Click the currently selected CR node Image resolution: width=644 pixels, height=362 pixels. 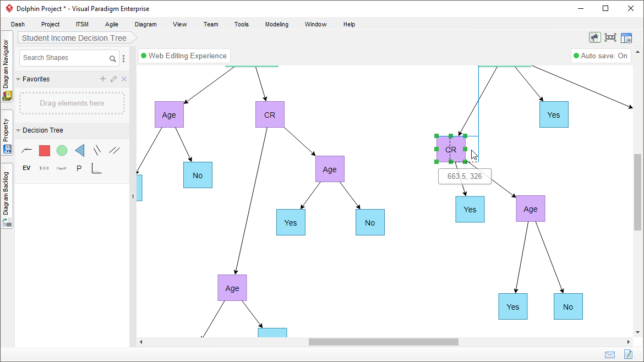pyautogui.click(x=451, y=149)
